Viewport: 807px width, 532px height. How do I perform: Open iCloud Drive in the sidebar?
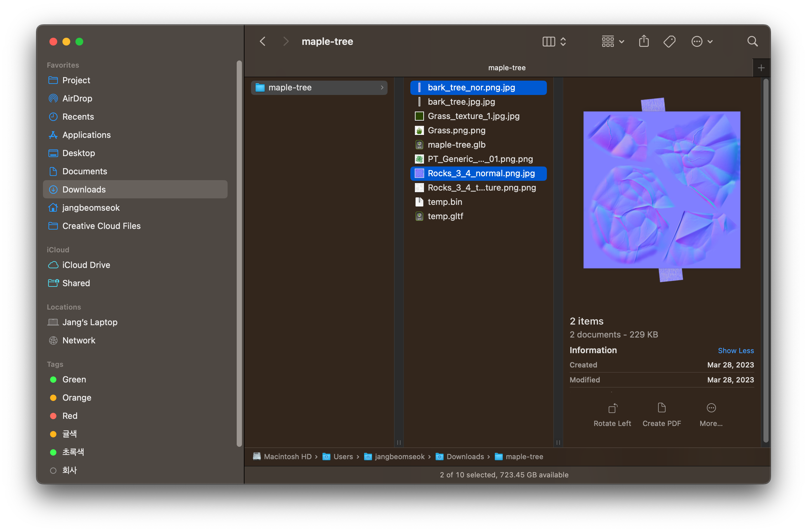(86, 265)
